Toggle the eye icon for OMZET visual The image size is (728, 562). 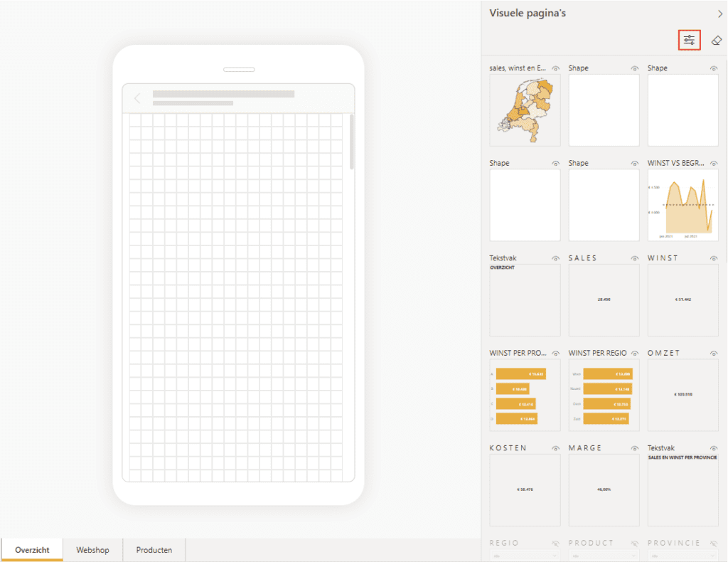click(x=713, y=354)
